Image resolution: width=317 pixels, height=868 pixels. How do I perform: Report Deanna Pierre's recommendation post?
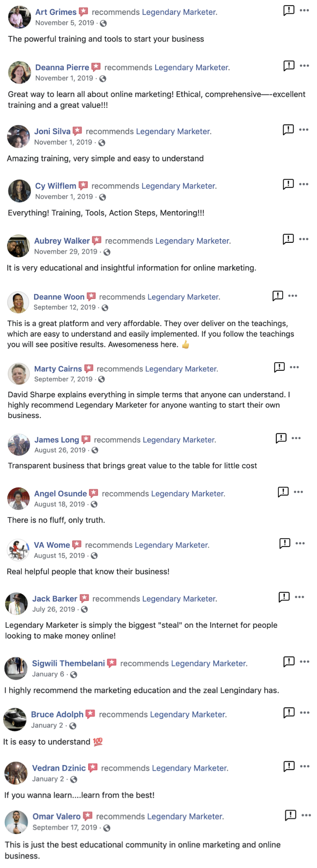pos(289,66)
